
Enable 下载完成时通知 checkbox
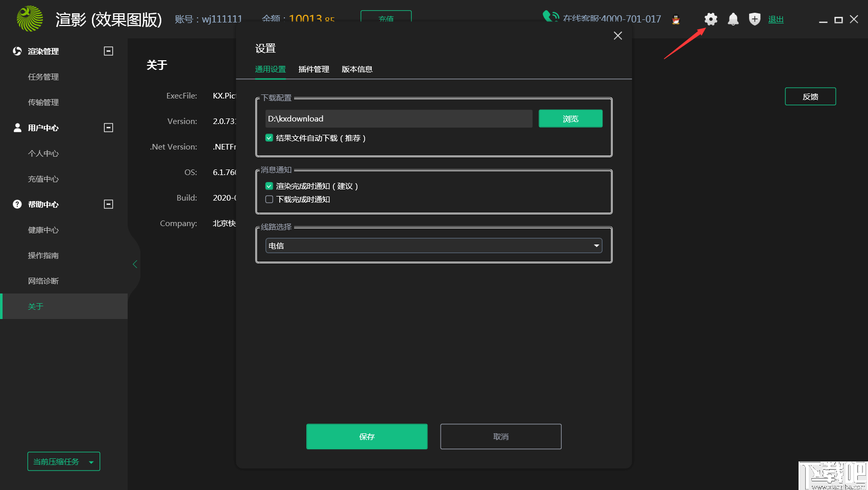pyautogui.click(x=269, y=199)
